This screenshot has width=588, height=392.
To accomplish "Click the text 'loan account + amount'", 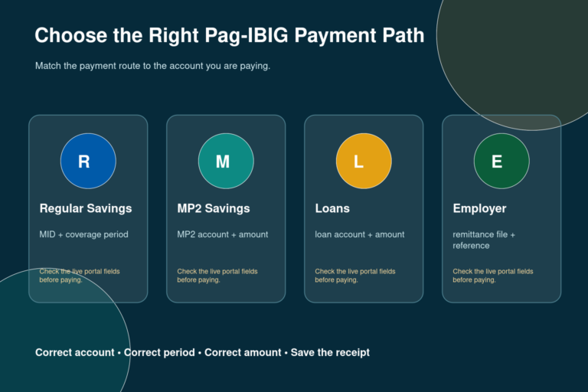I will tap(360, 234).
